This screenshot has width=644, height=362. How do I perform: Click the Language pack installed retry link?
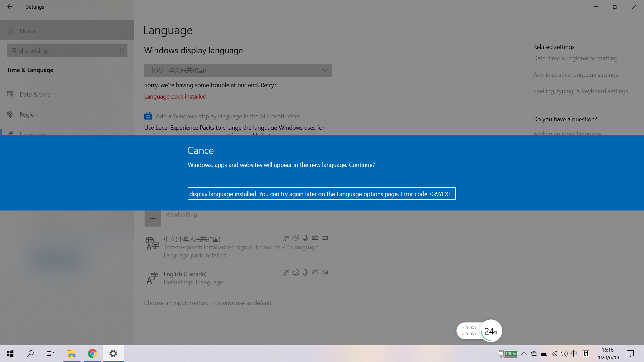coord(175,97)
